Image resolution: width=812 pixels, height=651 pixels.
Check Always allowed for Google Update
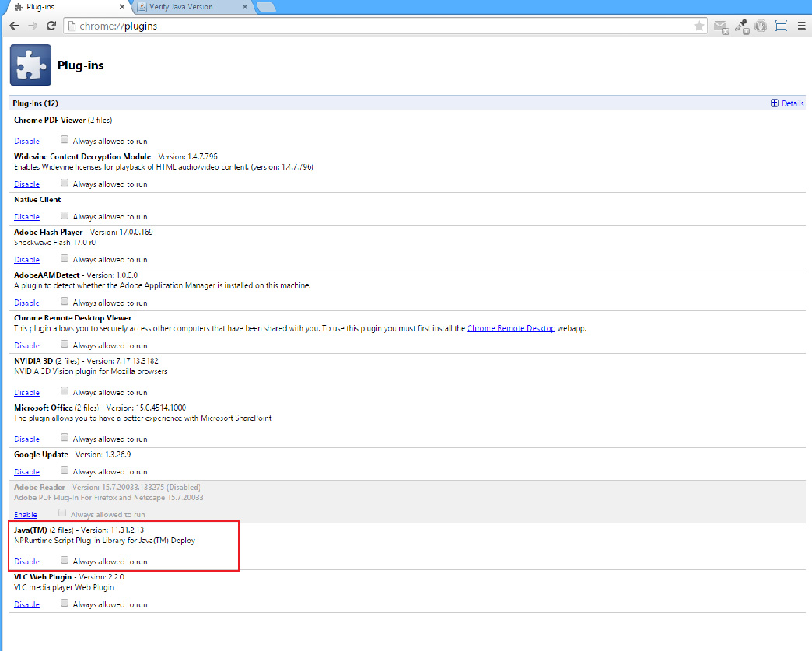pos(65,470)
